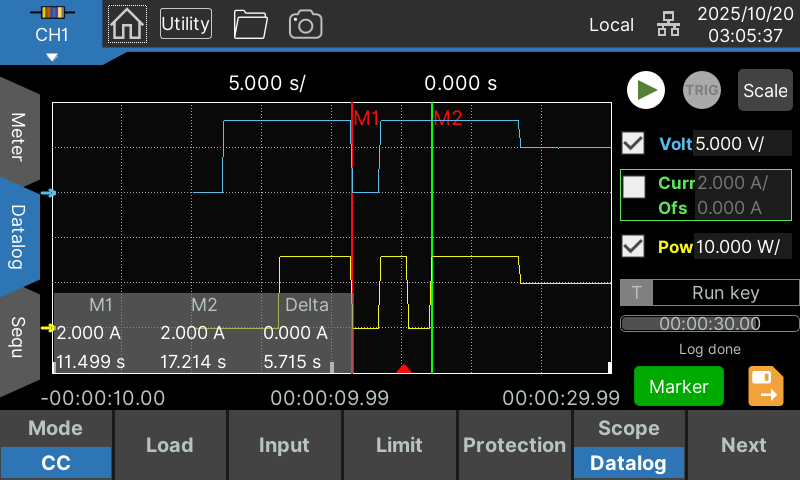The height and width of the screenshot is (480, 800).
Task: Expand the CH1 channel dropdown
Action: point(51,35)
